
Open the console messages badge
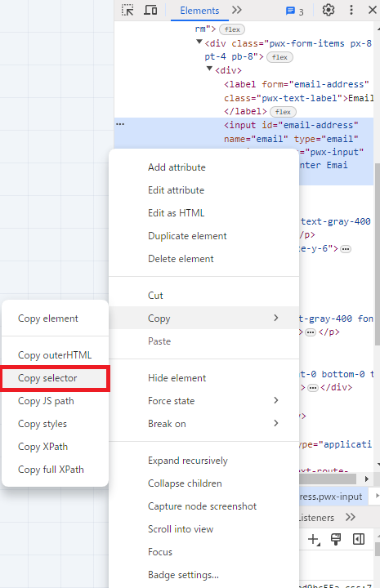294,11
